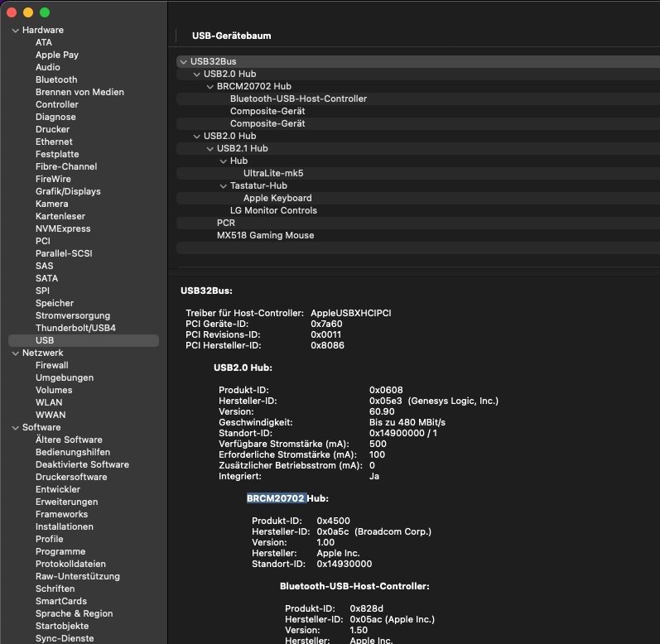Viewport: 660px width, 644px height.
Task: Select Deaktivierte Software entry
Action: click(x=82, y=464)
